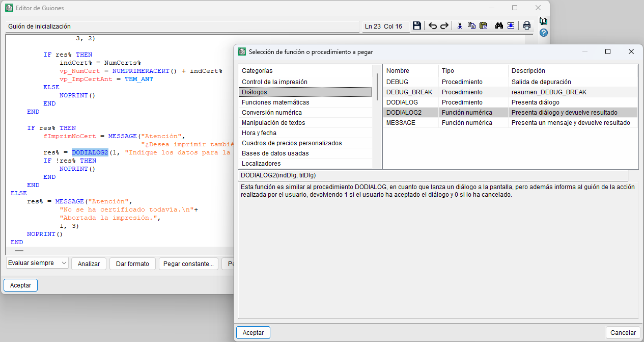Open the manual book icon
Screen dimensions: 644x342
pyautogui.click(x=544, y=21)
